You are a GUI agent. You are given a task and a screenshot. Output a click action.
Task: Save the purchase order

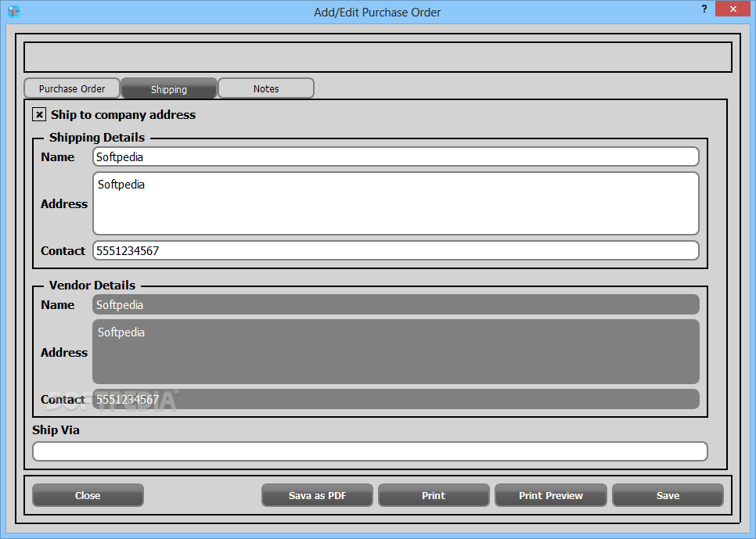point(668,495)
